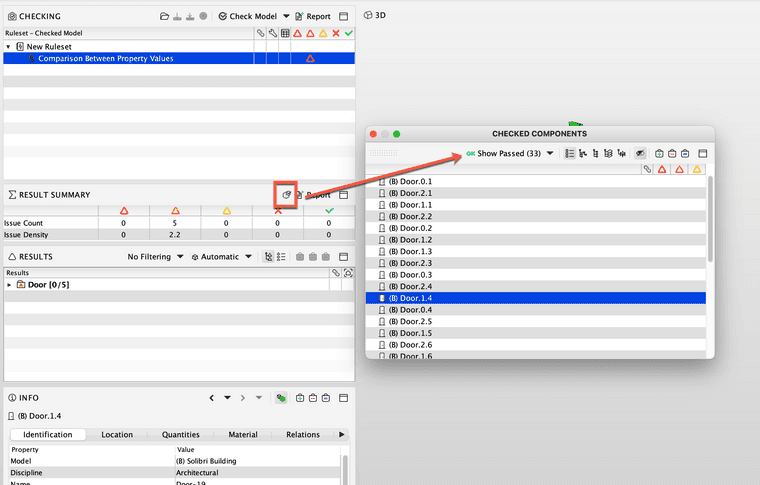Select the third hierarchy icon in Checked Components

pyautogui.click(x=595, y=154)
